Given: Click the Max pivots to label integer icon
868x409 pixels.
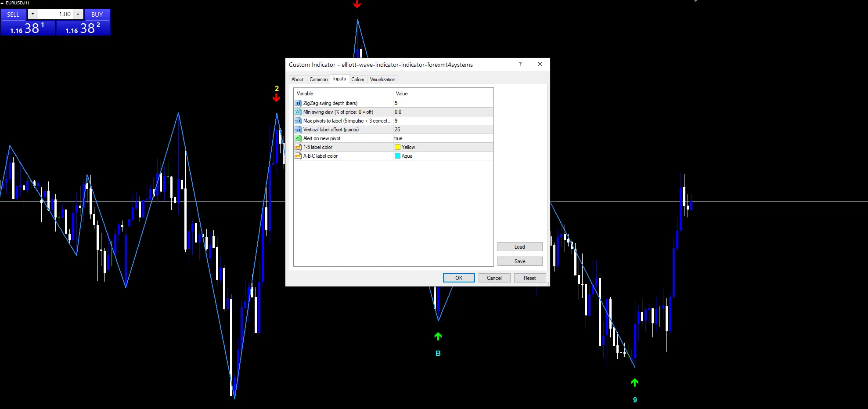Looking at the screenshot, I should click(x=298, y=121).
